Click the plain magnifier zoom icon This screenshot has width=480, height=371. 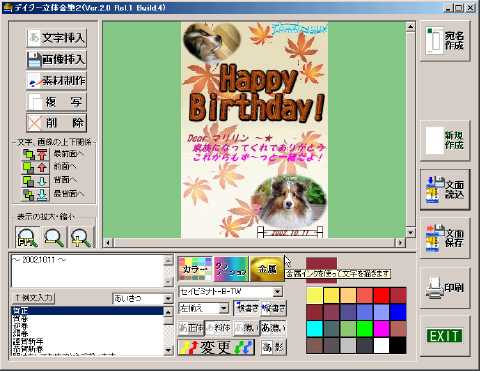pos(54,237)
